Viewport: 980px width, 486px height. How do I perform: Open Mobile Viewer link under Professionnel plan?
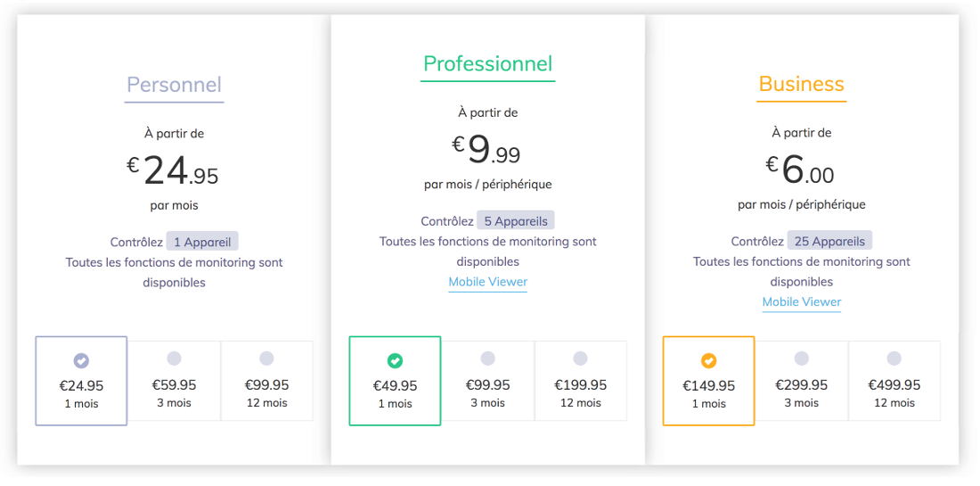pos(487,282)
